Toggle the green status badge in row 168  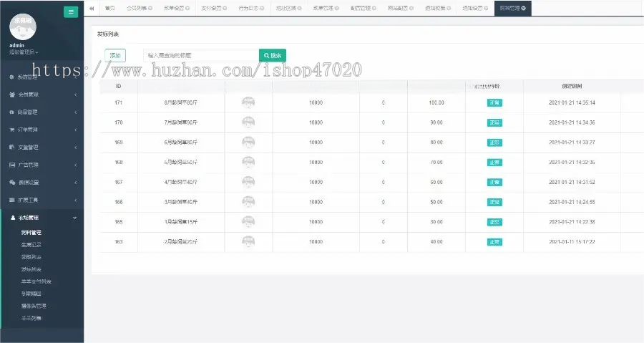point(494,163)
